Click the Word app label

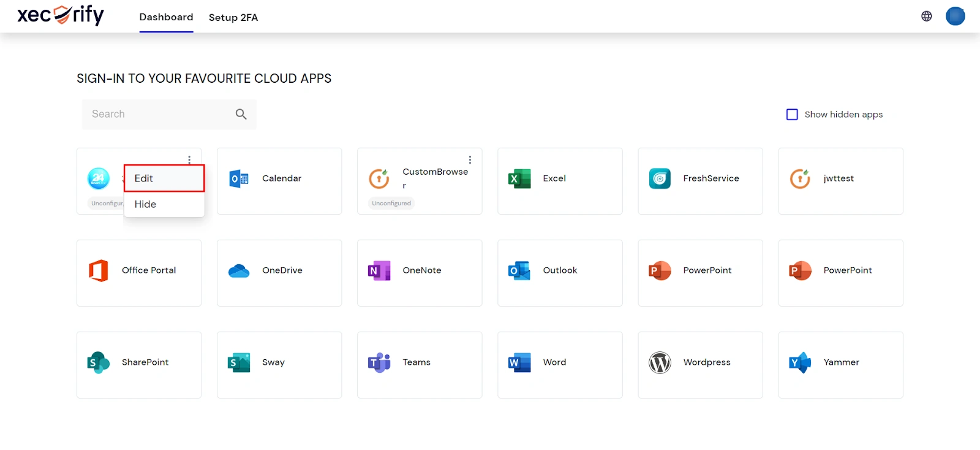(554, 362)
